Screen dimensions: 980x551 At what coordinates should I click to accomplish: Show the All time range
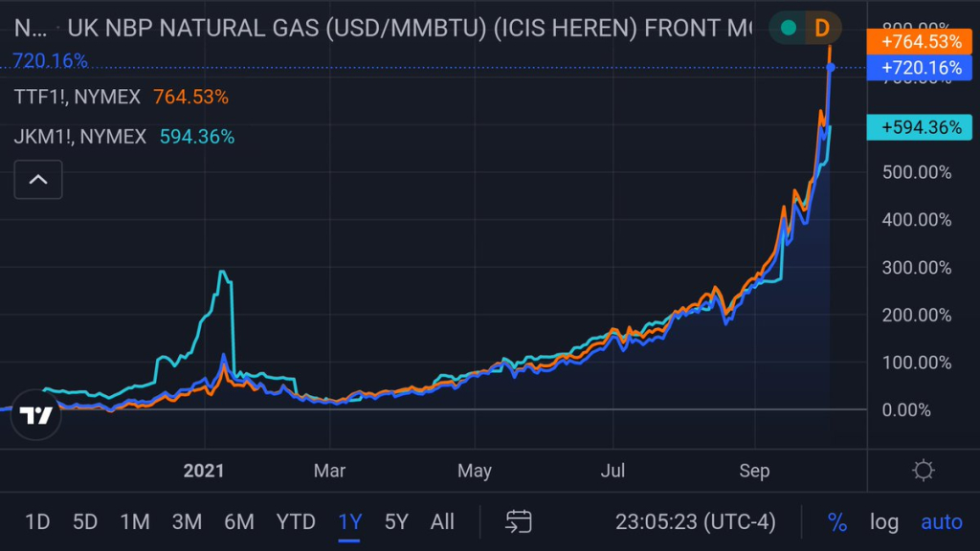tap(442, 521)
